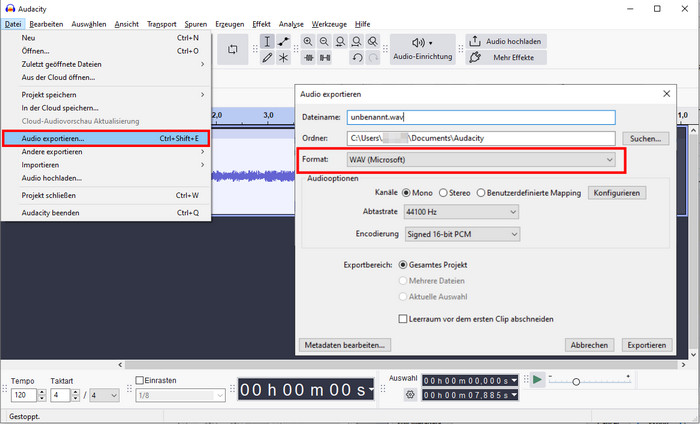Select the disabled Mehrere Dateien option

pyautogui.click(x=403, y=281)
